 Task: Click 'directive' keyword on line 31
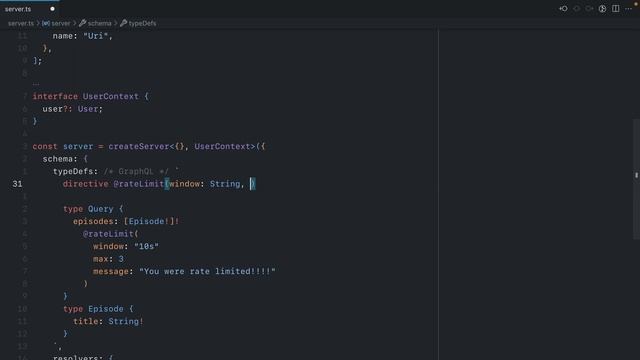[86, 184]
